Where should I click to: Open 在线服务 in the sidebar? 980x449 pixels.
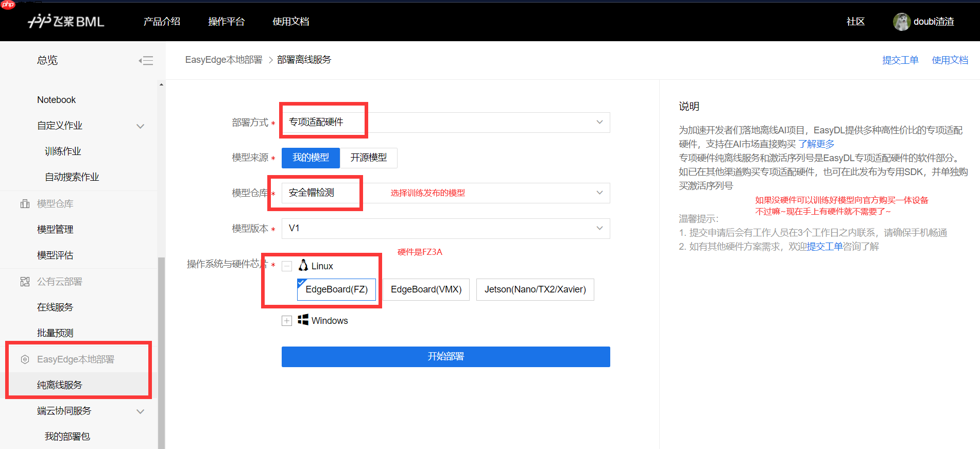[x=55, y=307]
